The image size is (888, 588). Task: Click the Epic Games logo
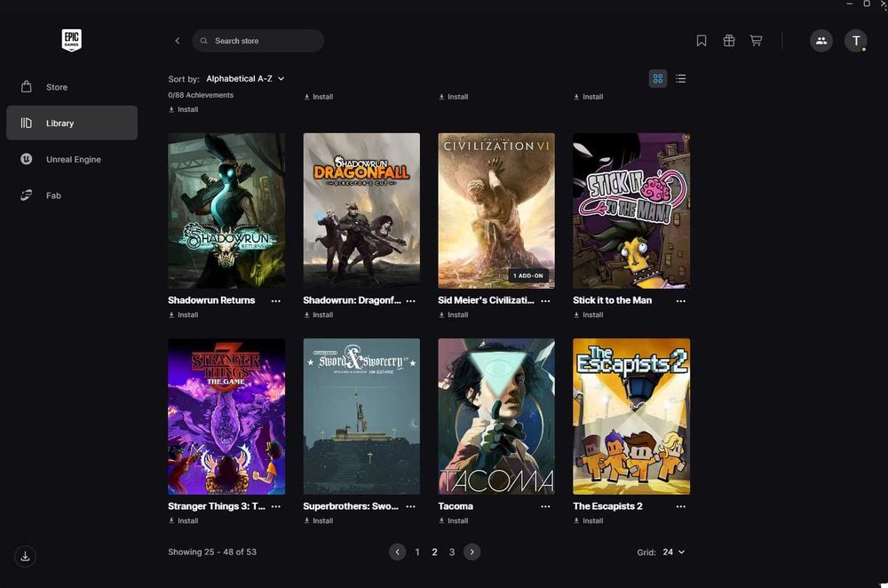[71, 40]
